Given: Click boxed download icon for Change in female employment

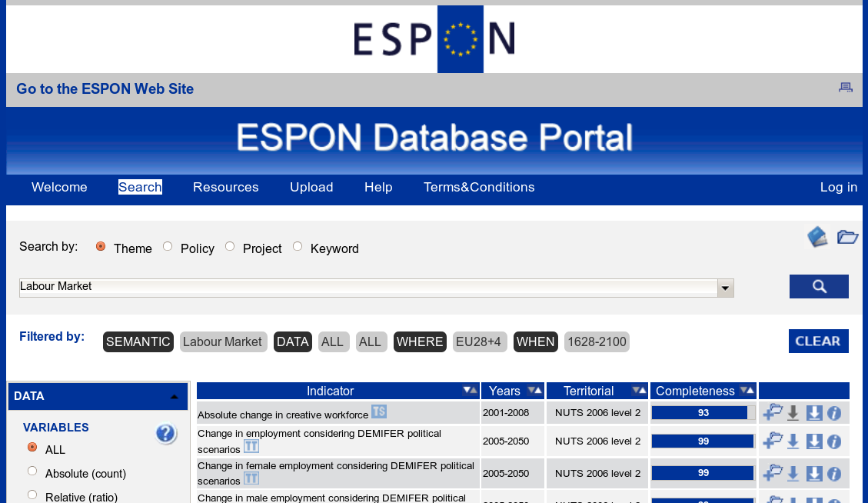Looking at the screenshot, I should [x=813, y=474].
